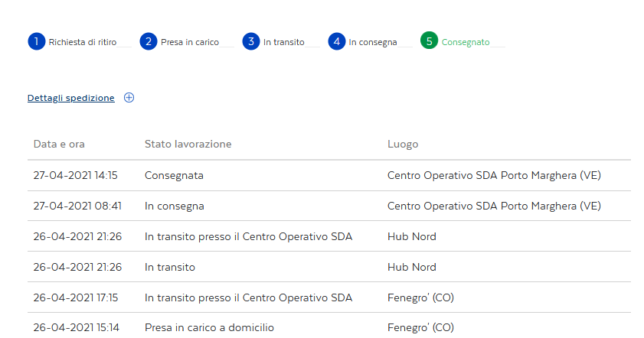Click the 26-04-2021 17:15 timestamp

[76, 297]
